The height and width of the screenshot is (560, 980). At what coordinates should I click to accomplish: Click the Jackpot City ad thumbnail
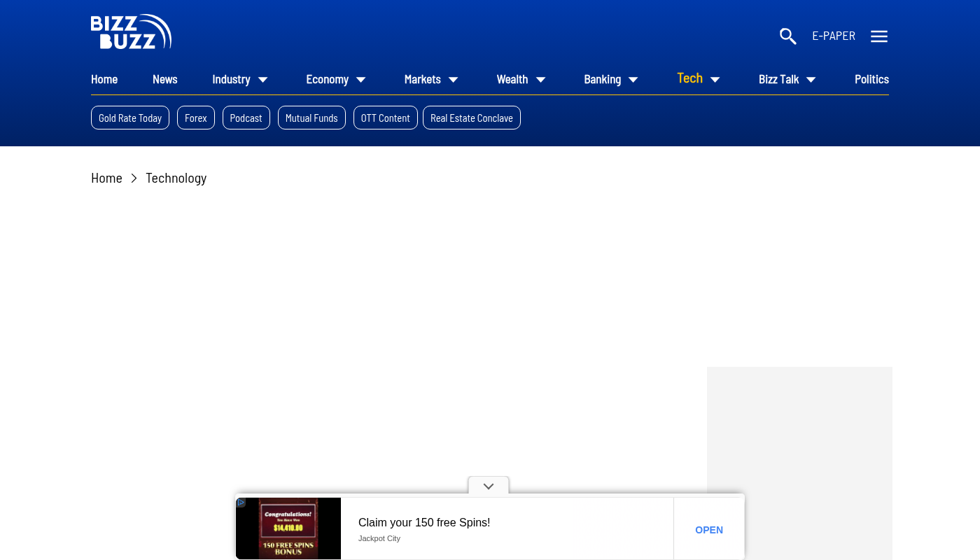click(x=288, y=528)
